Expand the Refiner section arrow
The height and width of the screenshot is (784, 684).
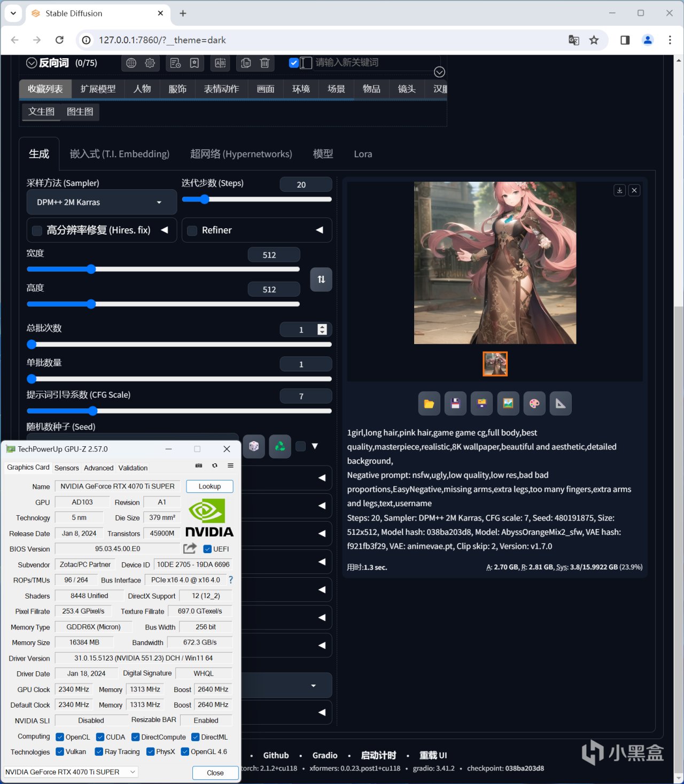tap(320, 230)
